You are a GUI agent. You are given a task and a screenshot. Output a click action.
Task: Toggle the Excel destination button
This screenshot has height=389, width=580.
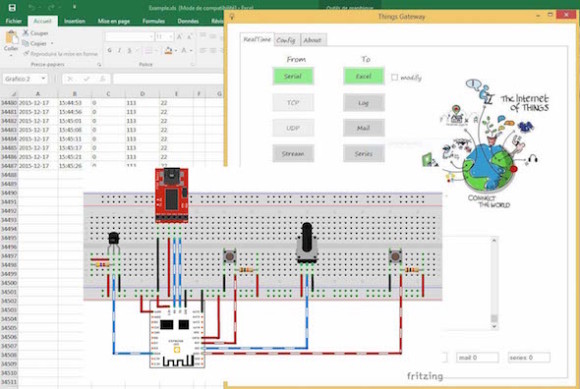tap(364, 76)
